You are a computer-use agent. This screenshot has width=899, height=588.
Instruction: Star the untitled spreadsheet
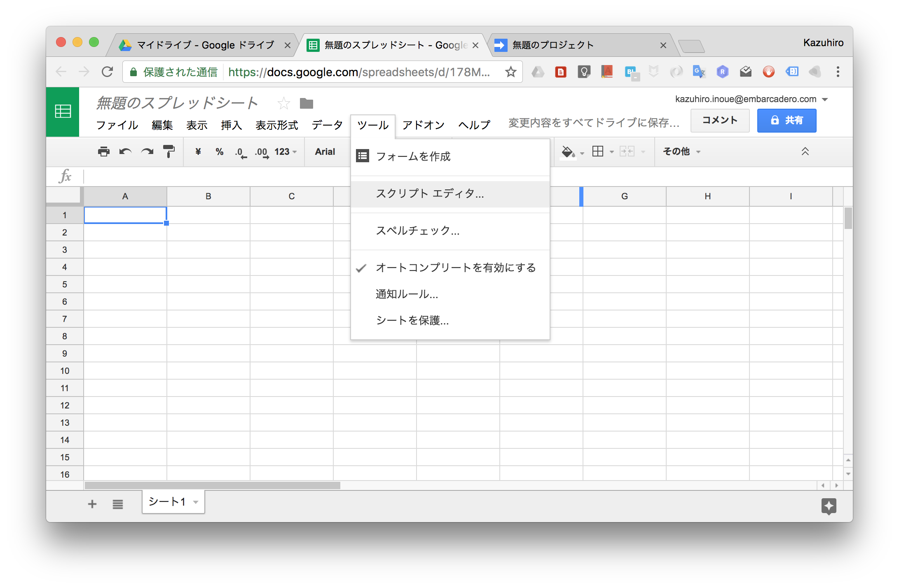[x=283, y=103]
